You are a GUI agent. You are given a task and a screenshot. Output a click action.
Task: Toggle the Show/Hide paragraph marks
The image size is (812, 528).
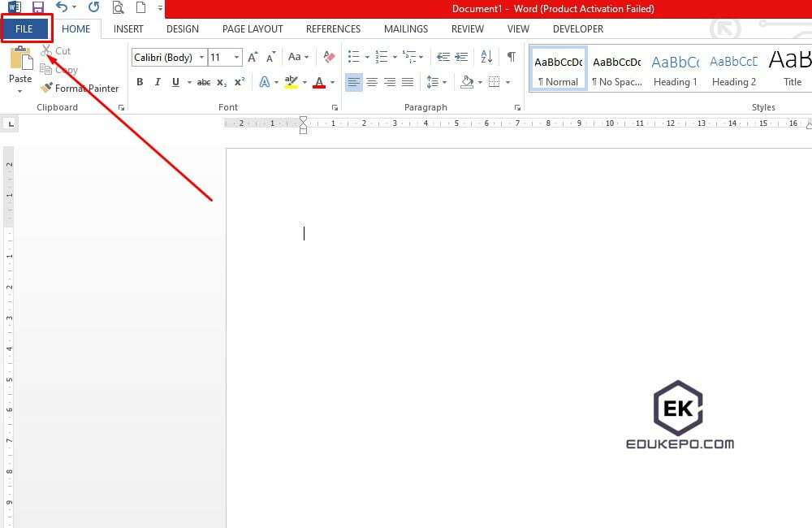[511, 57]
